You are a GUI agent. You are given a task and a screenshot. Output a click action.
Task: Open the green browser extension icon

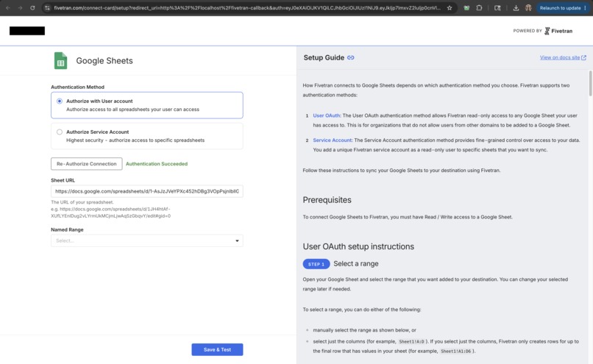coord(466,7)
